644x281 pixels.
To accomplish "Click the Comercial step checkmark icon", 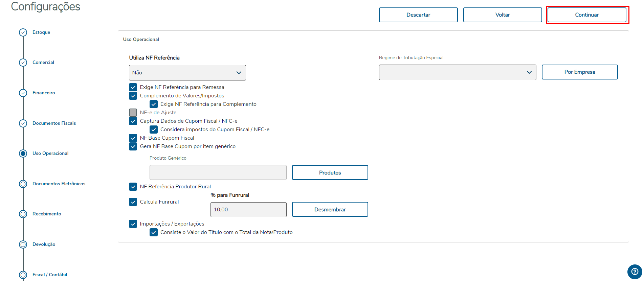I will coord(23,63).
